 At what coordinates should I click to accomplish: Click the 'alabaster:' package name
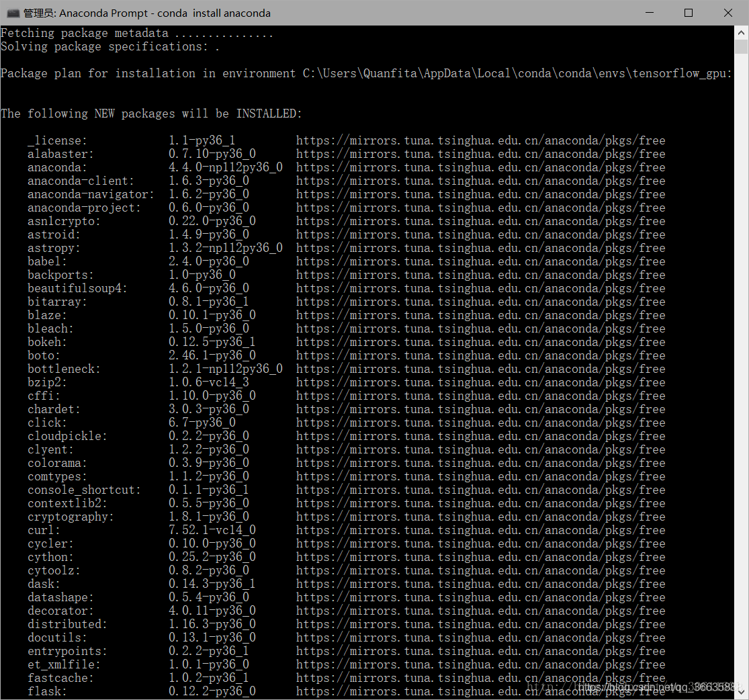60,154
